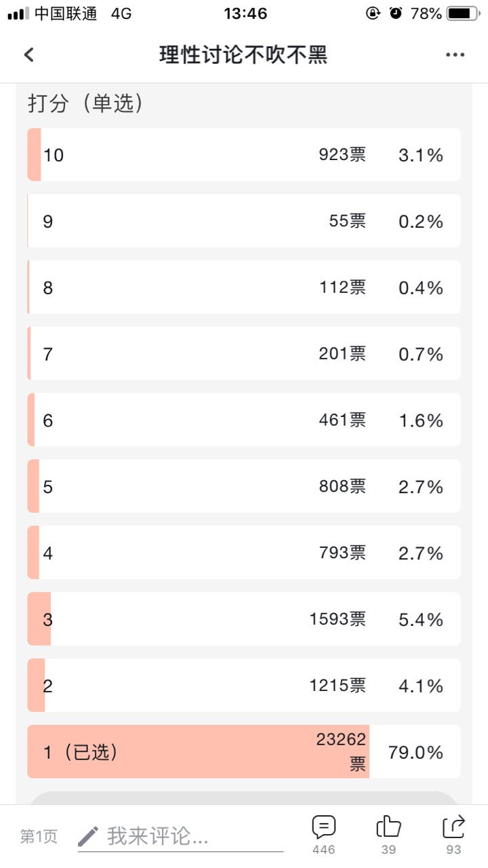Choose score 6 in the poll
488x868 pixels.
pos(244,420)
